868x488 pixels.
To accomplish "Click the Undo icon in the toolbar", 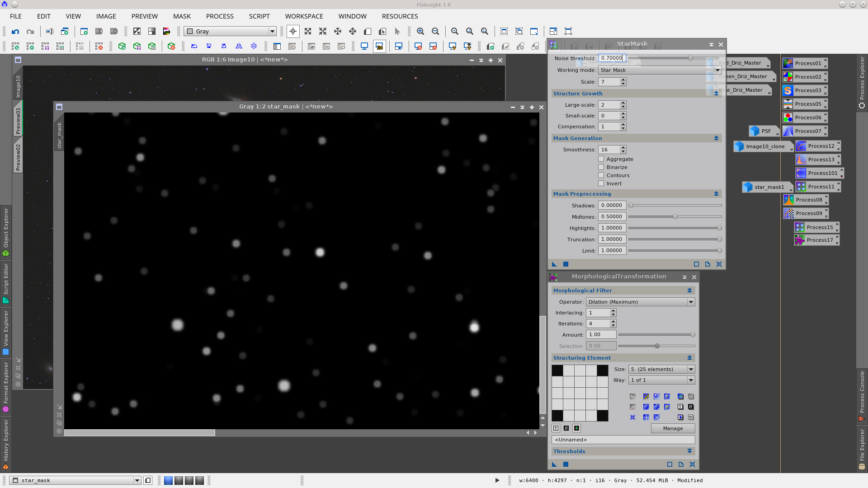I will 15,31.
